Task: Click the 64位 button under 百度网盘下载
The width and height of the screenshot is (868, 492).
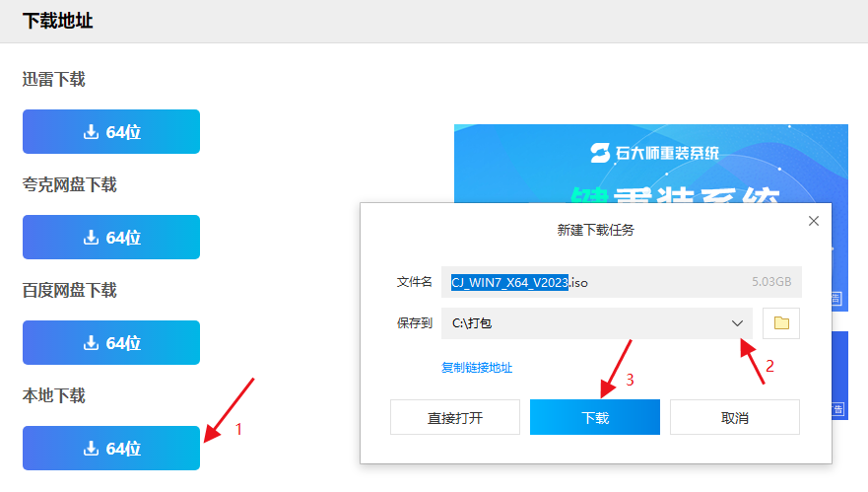Action: tap(111, 342)
